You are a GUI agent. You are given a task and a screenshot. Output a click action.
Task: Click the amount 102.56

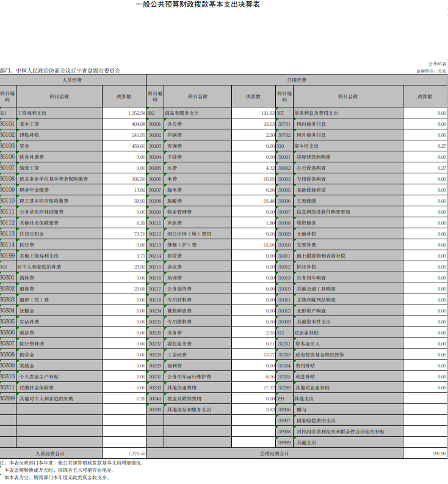(139, 179)
